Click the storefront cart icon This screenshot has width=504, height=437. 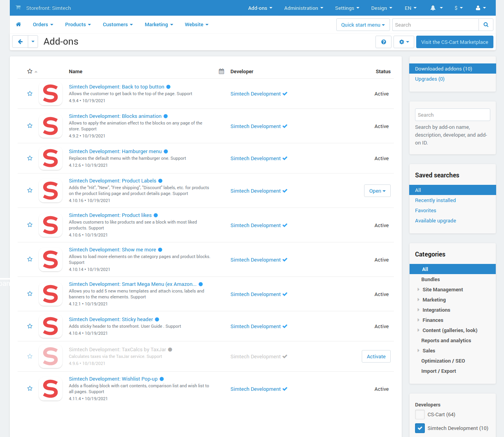tap(18, 8)
